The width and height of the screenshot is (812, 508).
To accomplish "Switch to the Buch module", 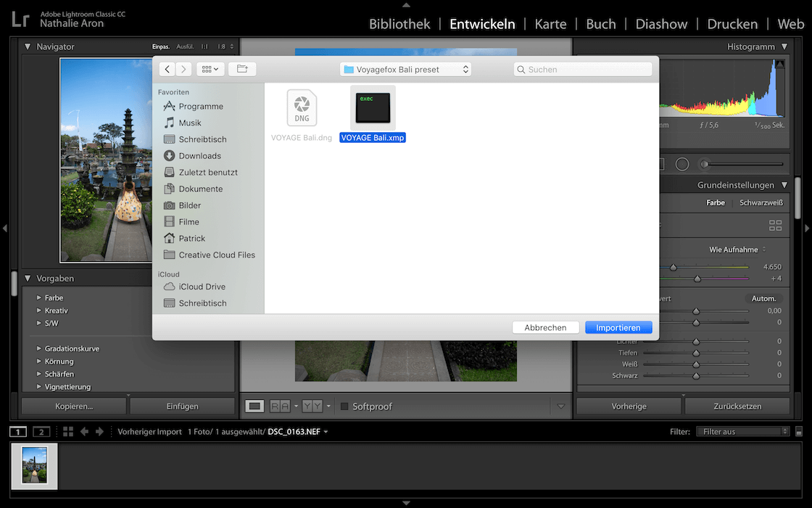I will tap(601, 24).
